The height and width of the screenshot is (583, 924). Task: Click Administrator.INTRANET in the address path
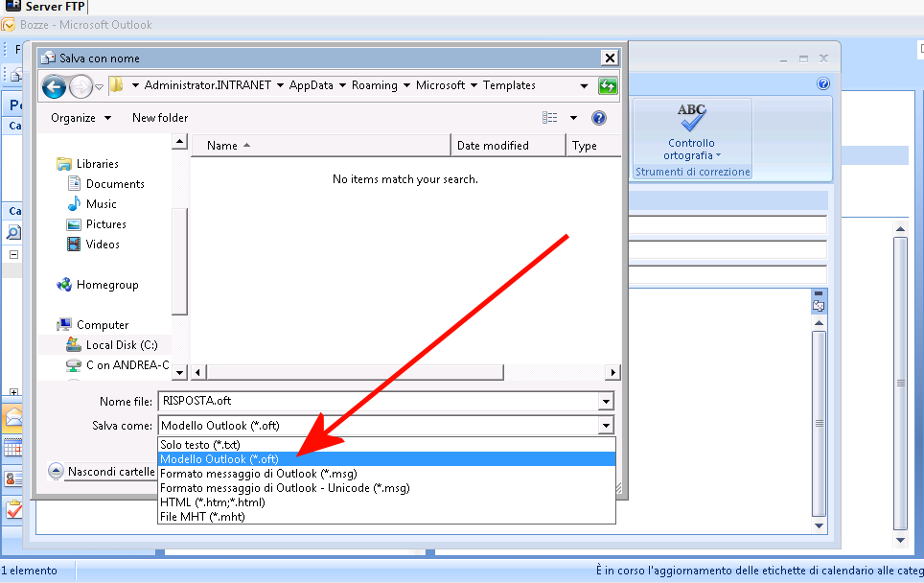tap(207, 85)
